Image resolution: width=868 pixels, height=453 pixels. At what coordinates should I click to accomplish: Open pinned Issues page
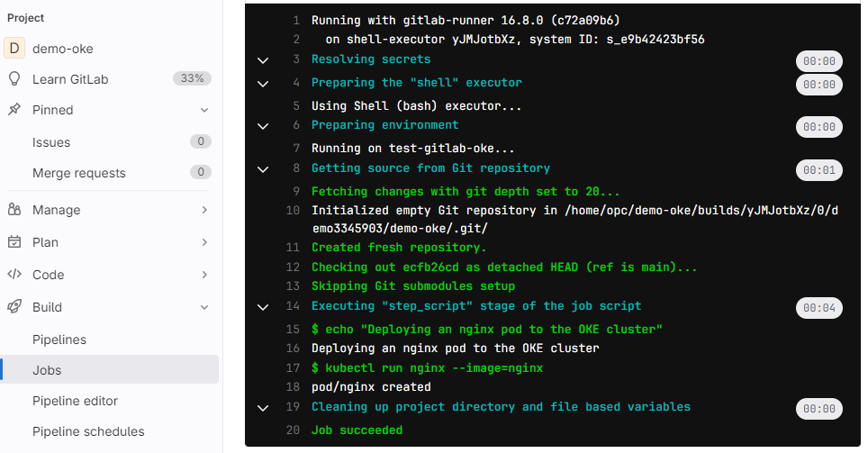click(51, 142)
